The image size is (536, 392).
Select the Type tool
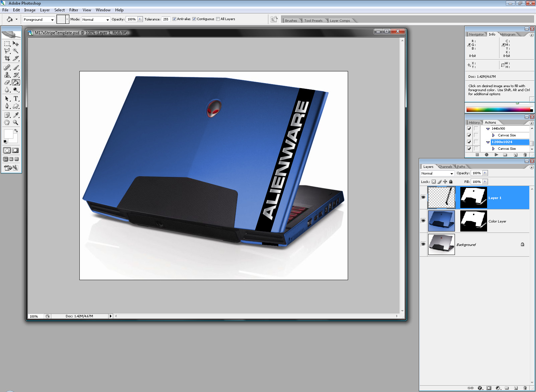pos(16,99)
